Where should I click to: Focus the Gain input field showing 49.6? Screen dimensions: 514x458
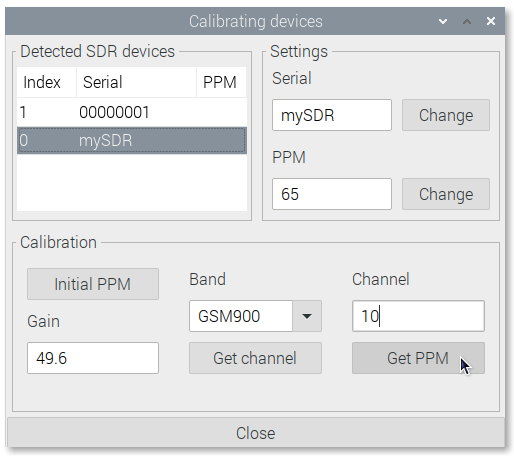93,358
